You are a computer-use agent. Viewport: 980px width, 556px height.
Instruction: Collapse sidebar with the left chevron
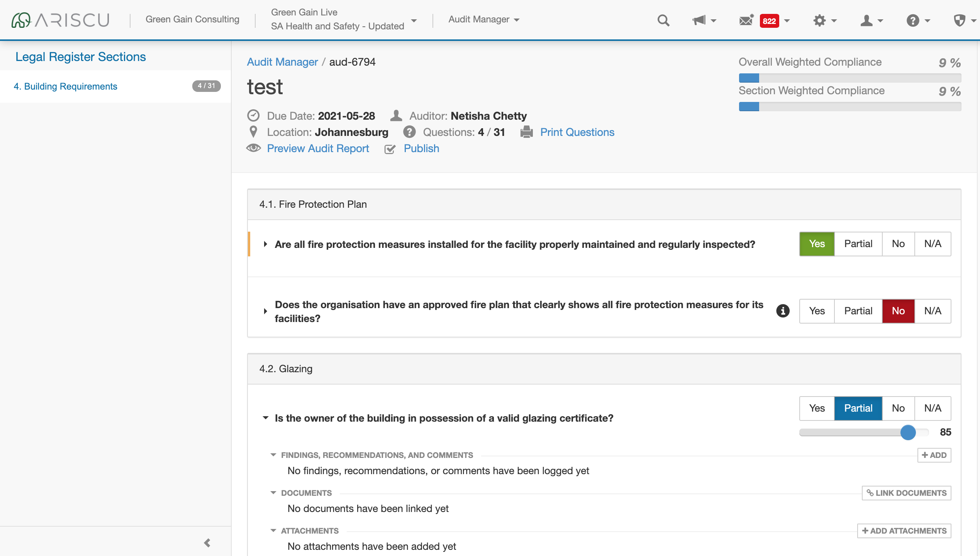(x=207, y=543)
